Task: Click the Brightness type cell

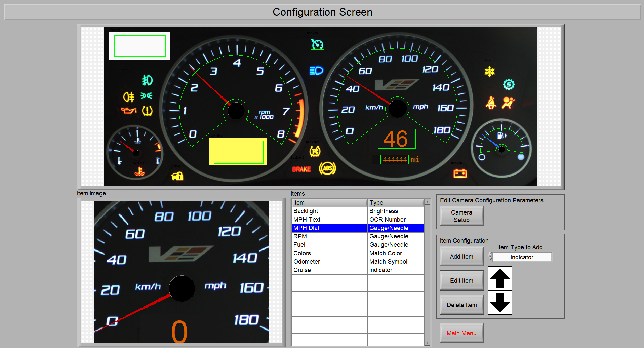Action: pyautogui.click(x=396, y=211)
